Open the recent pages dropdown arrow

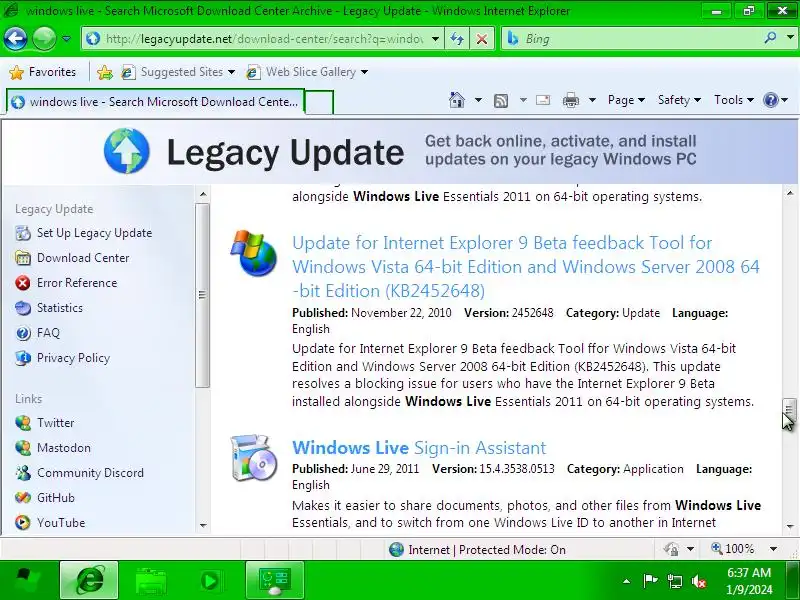pos(66,39)
